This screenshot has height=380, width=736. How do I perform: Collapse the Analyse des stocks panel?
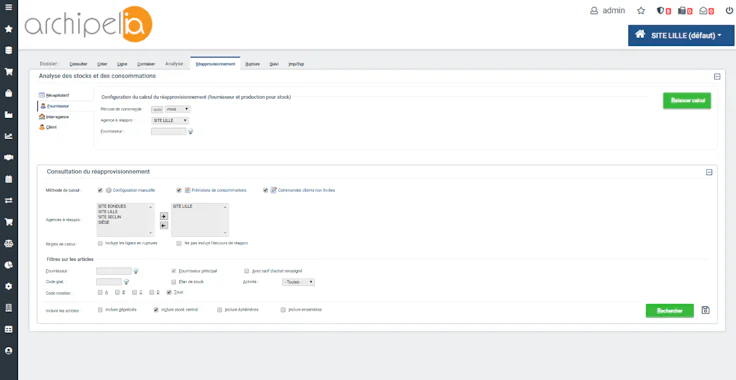click(x=717, y=76)
